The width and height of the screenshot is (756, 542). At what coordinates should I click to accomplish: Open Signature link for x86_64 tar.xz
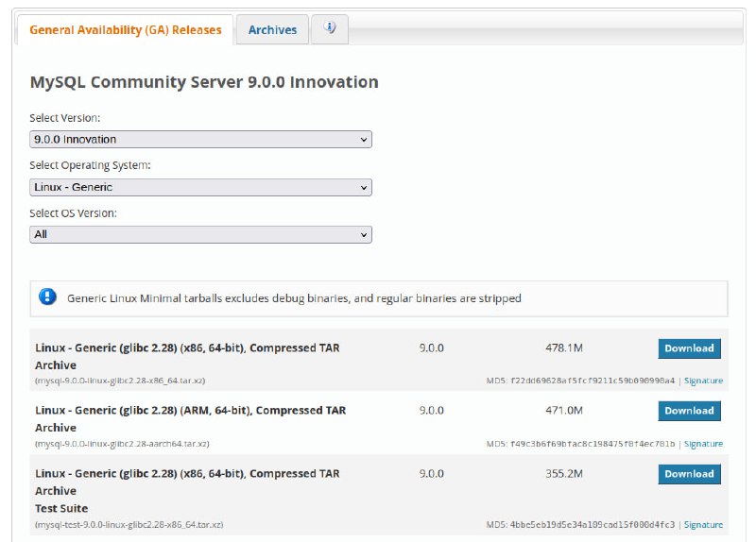[703, 381]
